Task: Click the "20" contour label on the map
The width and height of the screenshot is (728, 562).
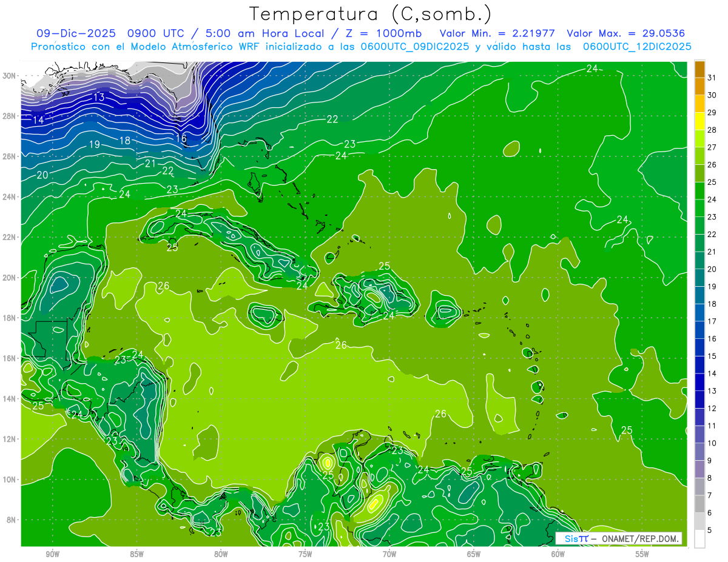Action: pyautogui.click(x=42, y=175)
